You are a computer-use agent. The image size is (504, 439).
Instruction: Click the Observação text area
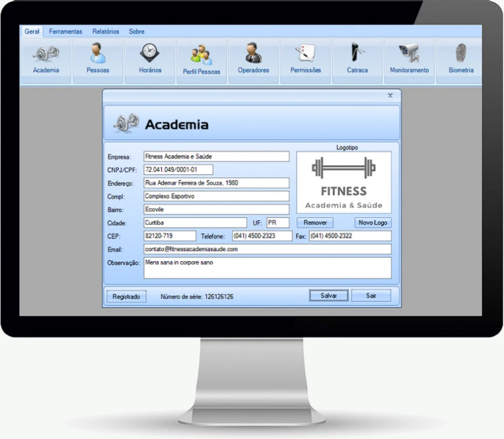point(268,268)
